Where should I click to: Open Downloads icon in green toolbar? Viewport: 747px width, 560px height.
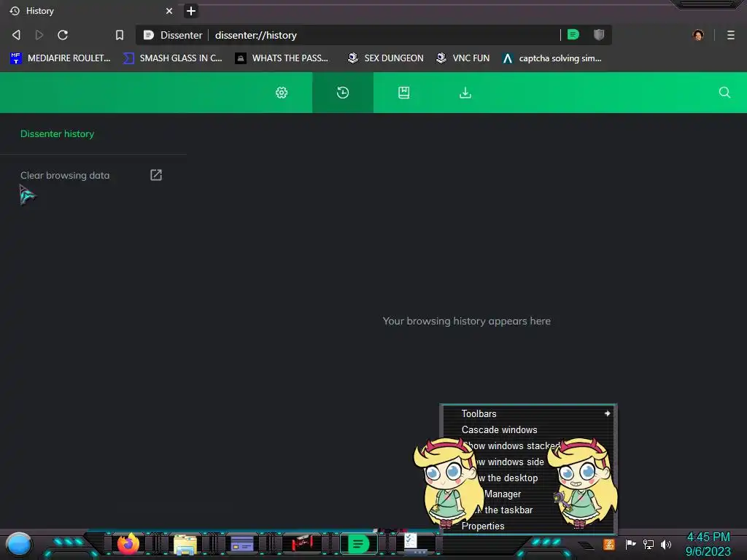(465, 93)
